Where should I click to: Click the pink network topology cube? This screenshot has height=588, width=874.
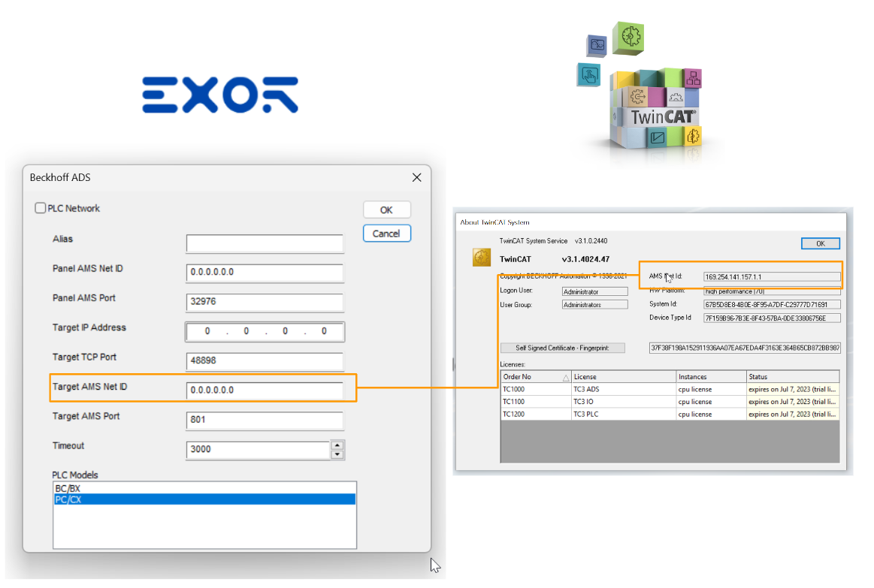point(693,78)
